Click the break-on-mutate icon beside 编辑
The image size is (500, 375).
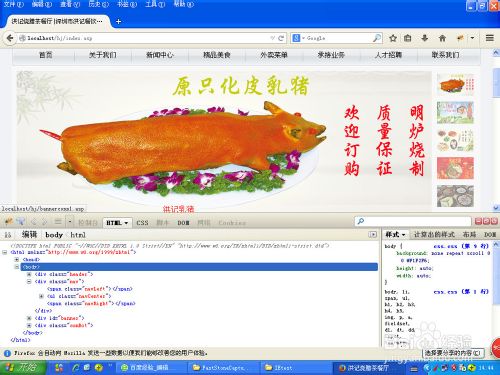(8, 235)
